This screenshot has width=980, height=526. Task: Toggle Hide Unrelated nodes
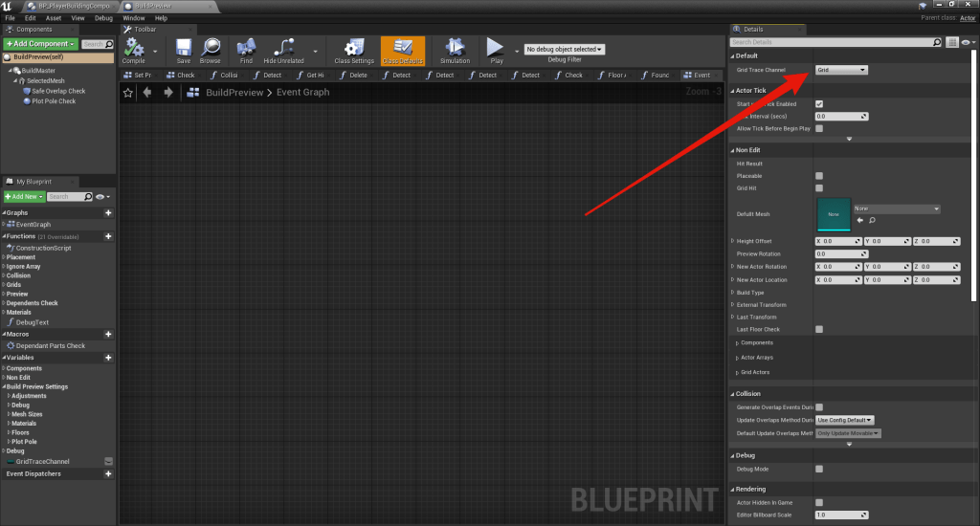(x=283, y=51)
